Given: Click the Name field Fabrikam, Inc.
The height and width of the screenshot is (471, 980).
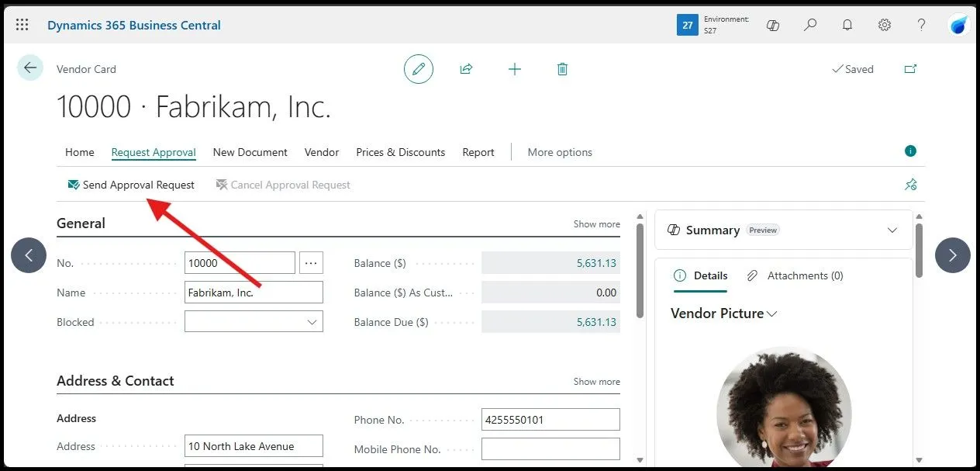Looking at the screenshot, I should pyautogui.click(x=254, y=293).
